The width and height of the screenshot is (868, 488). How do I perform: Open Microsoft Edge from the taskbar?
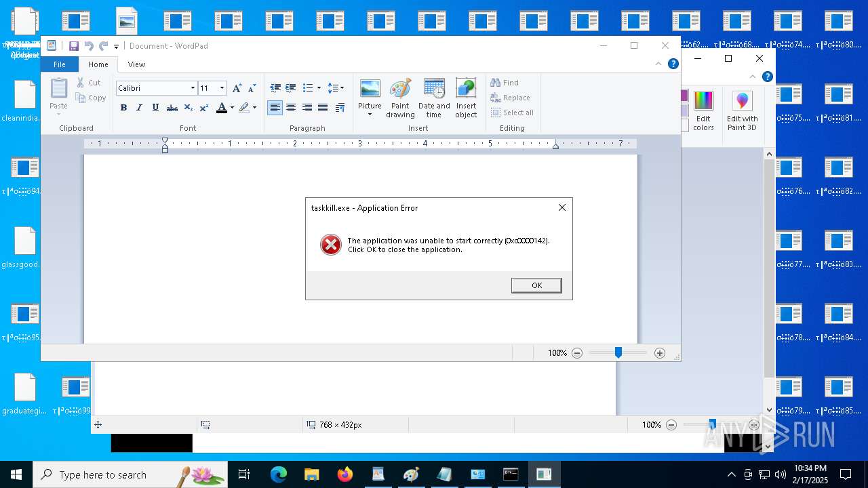click(279, 474)
